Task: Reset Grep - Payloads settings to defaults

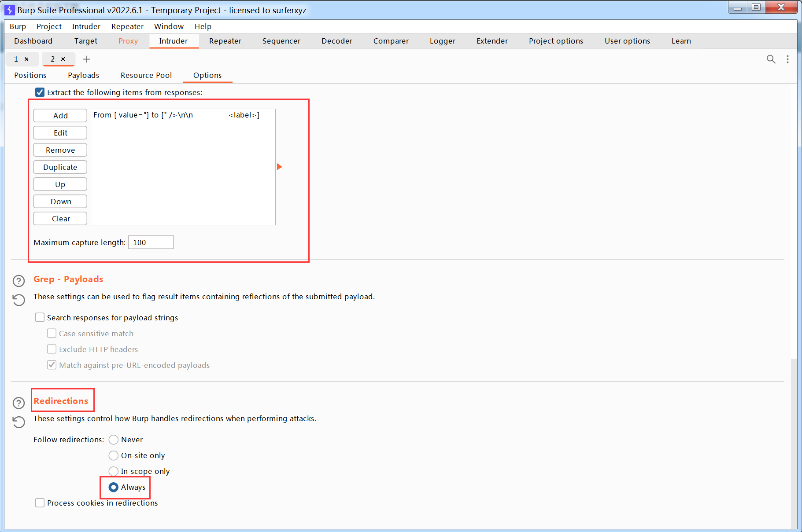Action: 18,300
